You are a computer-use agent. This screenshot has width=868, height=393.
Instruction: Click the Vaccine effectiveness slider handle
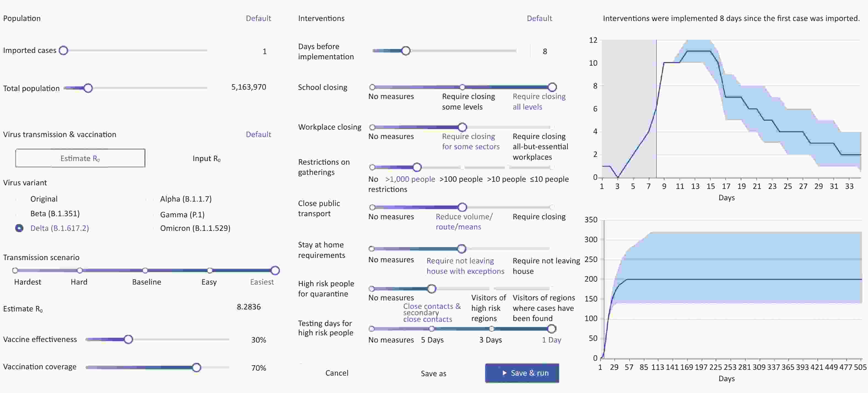point(128,339)
